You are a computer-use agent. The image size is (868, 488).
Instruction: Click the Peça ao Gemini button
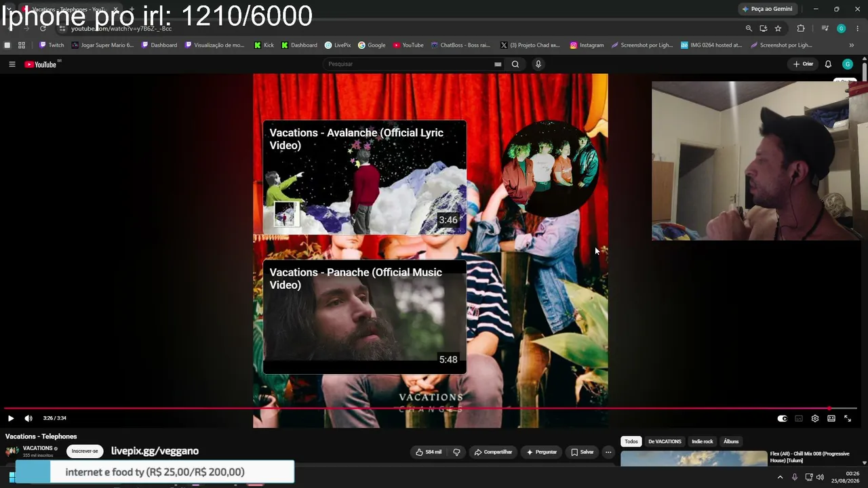[x=768, y=9]
